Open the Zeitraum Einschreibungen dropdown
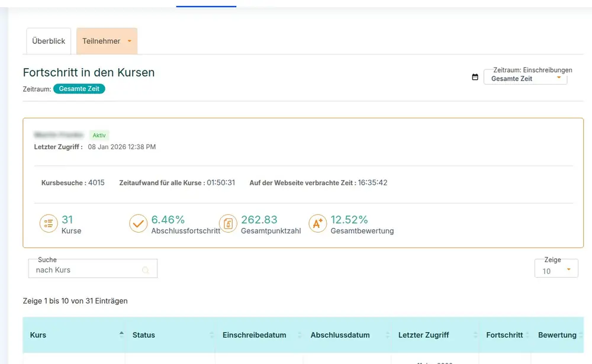The image size is (592, 364). [x=525, y=78]
